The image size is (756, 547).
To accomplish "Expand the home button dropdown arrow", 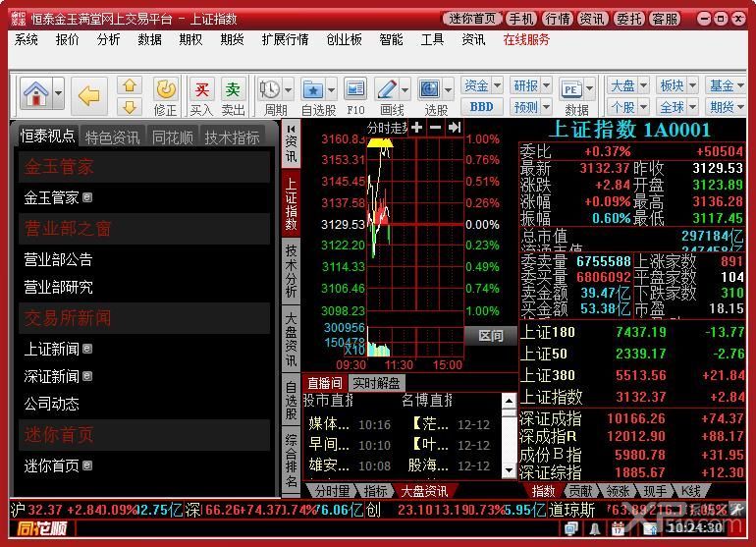I will pyautogui.click(x=58, y=92).
